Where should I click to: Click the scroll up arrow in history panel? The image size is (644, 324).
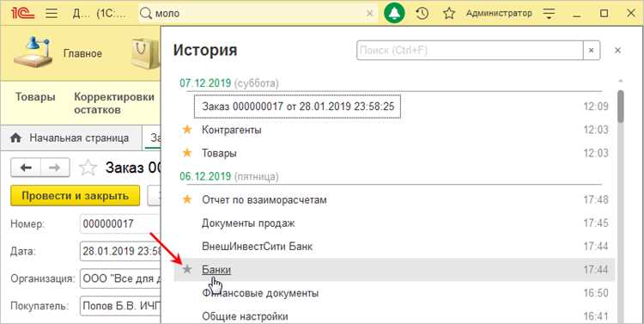coord(620,81)
